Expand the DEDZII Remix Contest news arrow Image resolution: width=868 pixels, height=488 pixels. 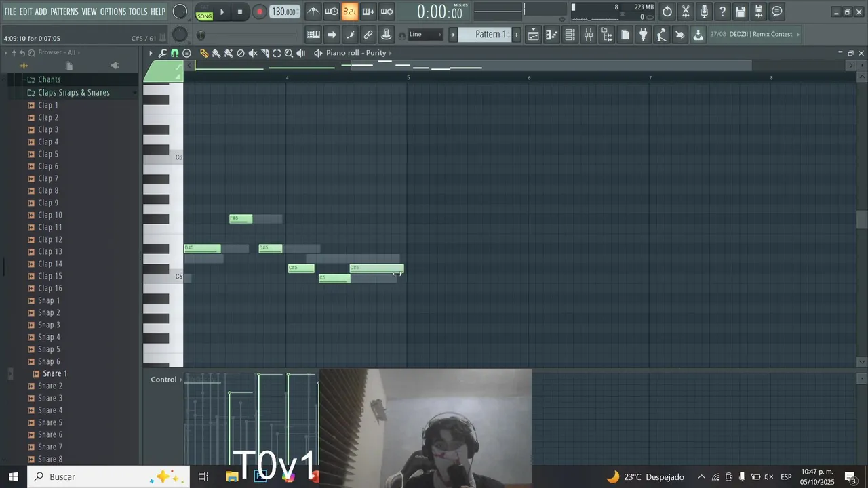798,35
